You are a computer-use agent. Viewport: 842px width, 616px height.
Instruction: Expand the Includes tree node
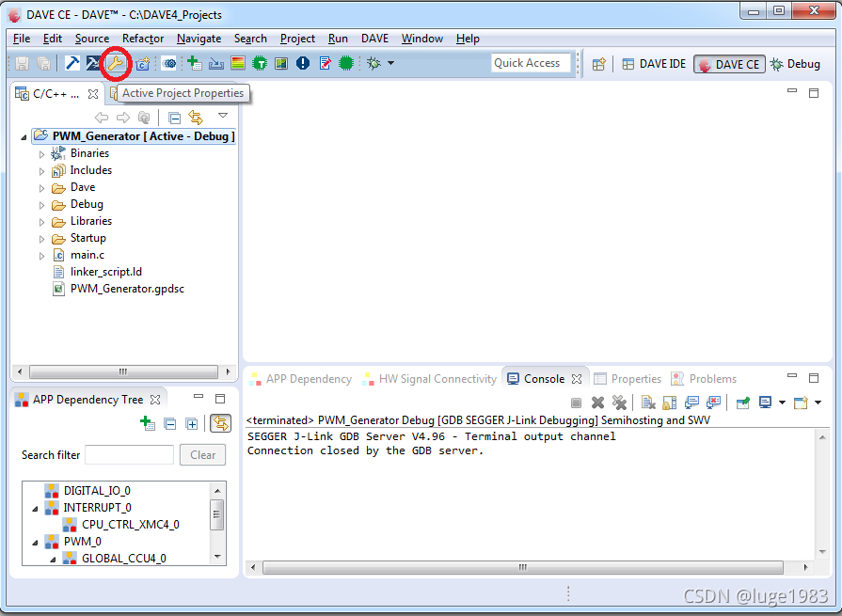(41, 172)
